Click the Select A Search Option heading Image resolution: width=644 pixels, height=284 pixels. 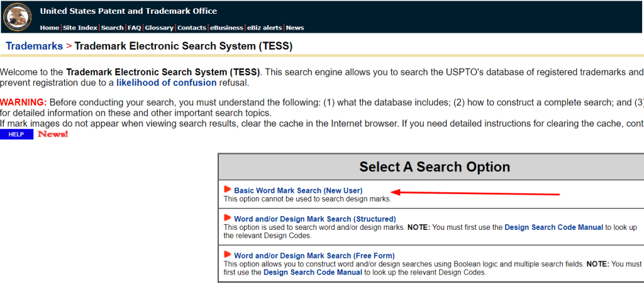coord(435,167)
